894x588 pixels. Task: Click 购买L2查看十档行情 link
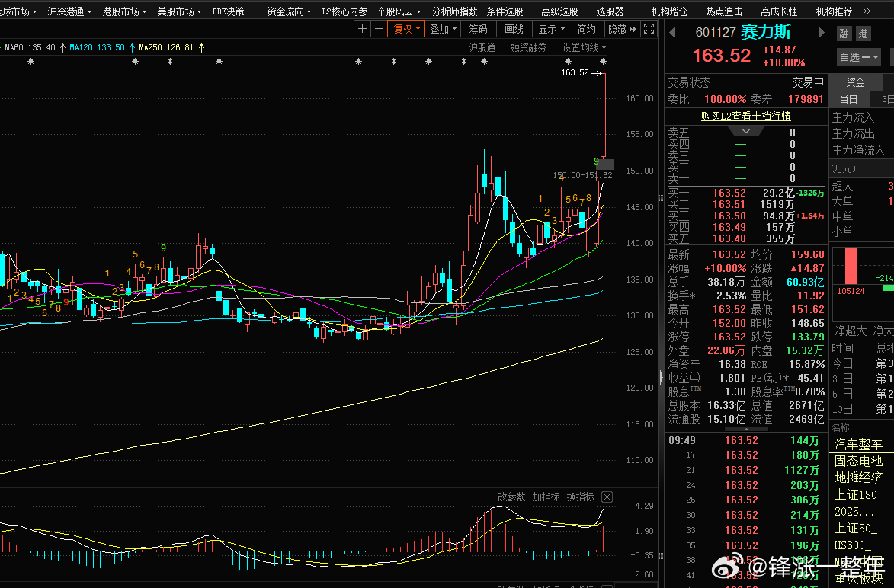[x=745, y=116]
